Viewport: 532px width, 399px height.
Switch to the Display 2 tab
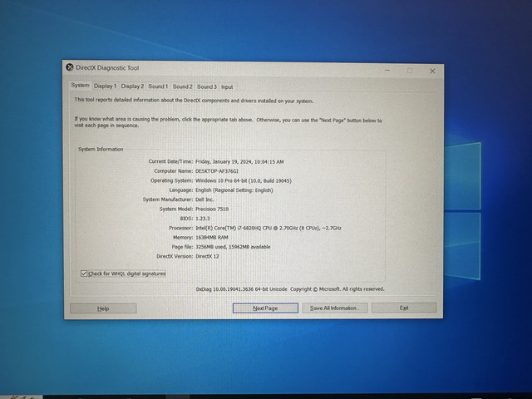point(132,86)
